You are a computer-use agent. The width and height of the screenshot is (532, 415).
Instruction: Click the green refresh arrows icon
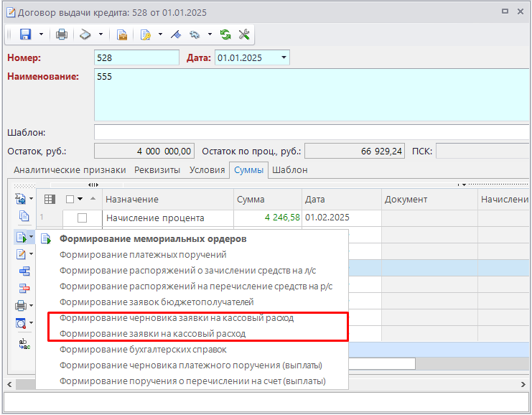point(225,34)
